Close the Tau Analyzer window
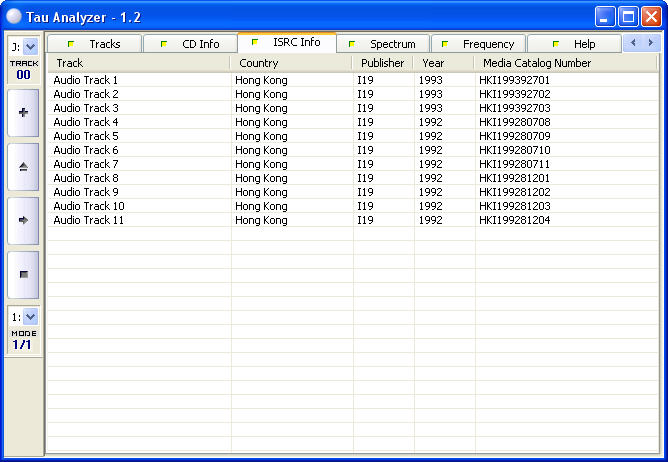668x462 pixels. [x=651, y=17]
